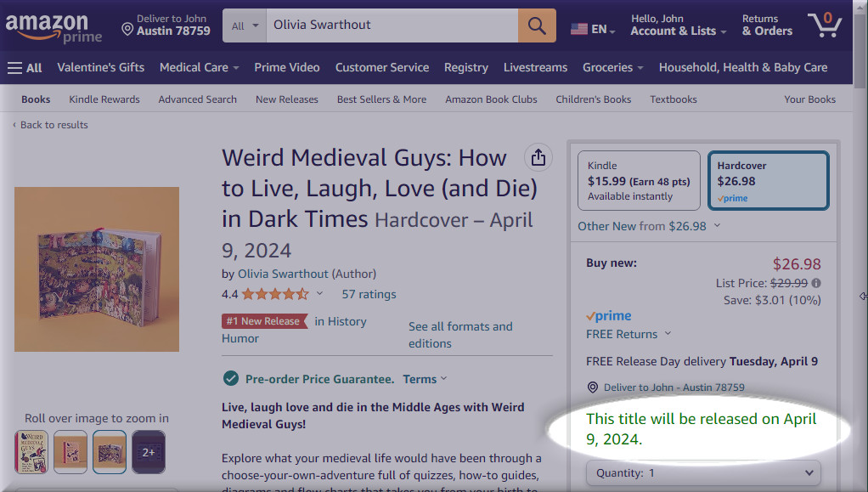This screenshot has height=492, width=868.
Task: Click the US flag language icon
Action: (x=579, y=29)
